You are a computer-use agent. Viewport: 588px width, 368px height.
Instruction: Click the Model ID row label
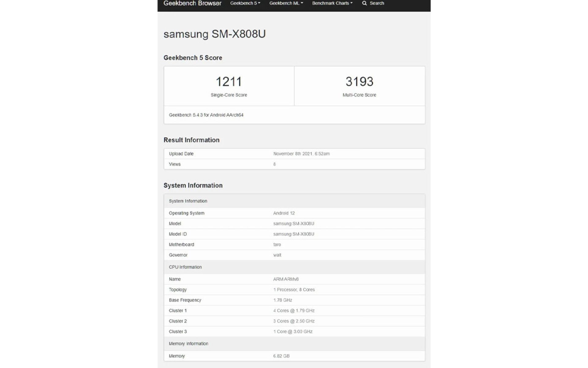178,234
